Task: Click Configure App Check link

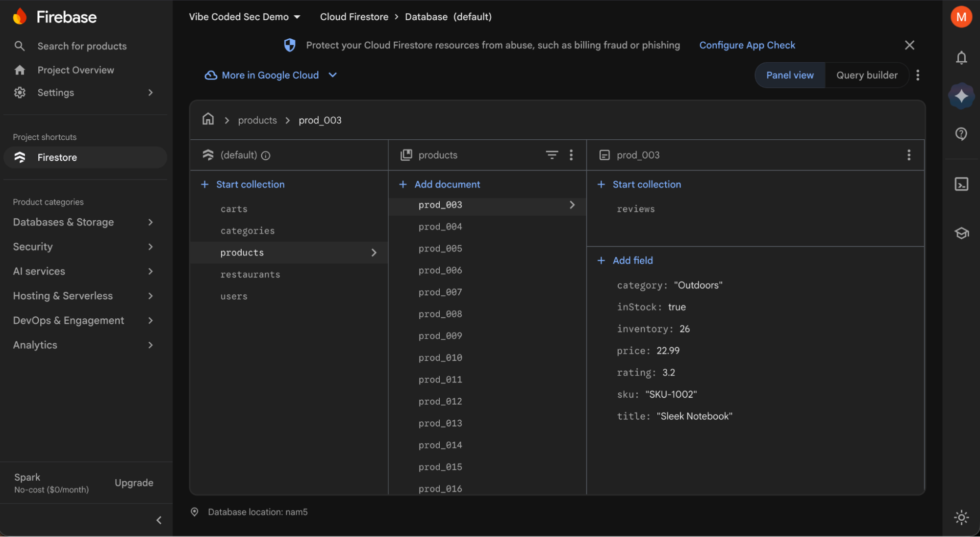Action: click(x=747, y=45)
